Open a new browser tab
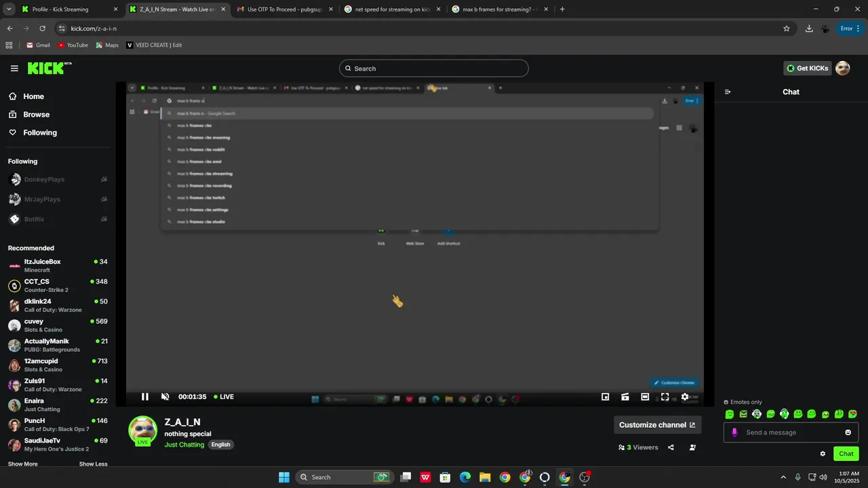The width and height of the screenshot is (868, 488). (562, 9)
